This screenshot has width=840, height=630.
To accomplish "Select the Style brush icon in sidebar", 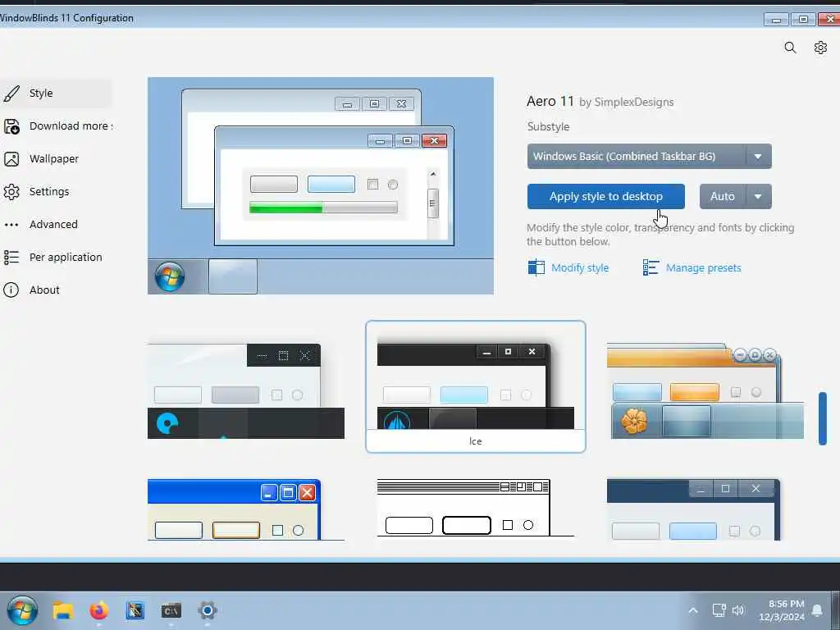I will [11, 94].
